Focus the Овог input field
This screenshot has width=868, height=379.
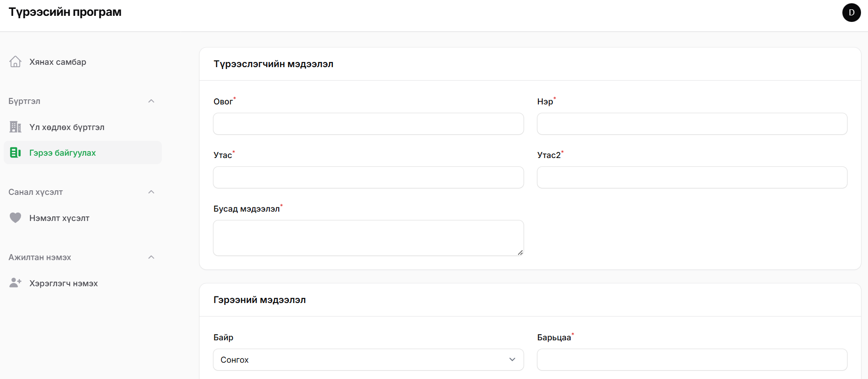368,124
